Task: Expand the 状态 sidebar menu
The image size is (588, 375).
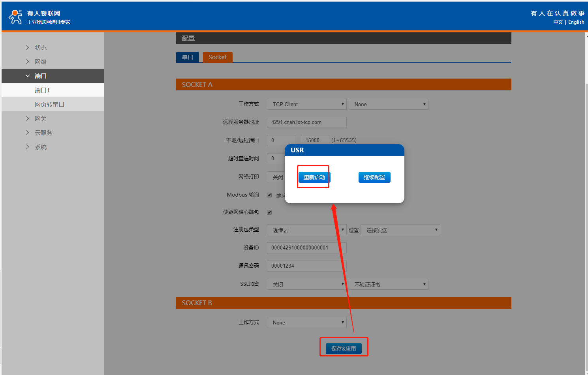Action: tap(40, 47)
